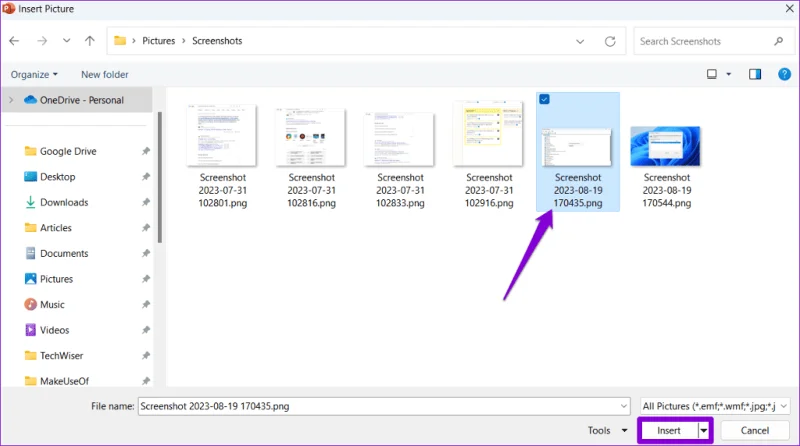Open the Tools dropdown menu
The image size is (800, 446).
coord(607,430)
